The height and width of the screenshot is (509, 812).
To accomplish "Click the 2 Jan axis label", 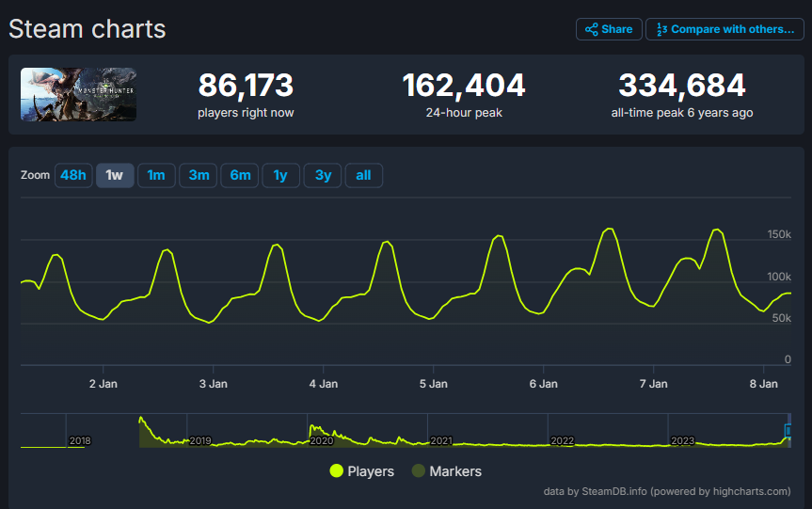I will (103, 384).
